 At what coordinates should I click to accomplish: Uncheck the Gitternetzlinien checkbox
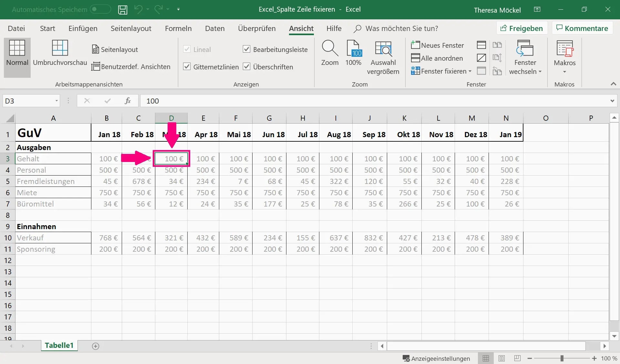(187, 66)
